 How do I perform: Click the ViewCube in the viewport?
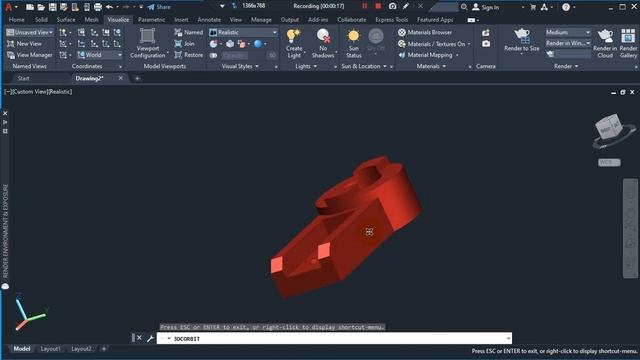609,128
